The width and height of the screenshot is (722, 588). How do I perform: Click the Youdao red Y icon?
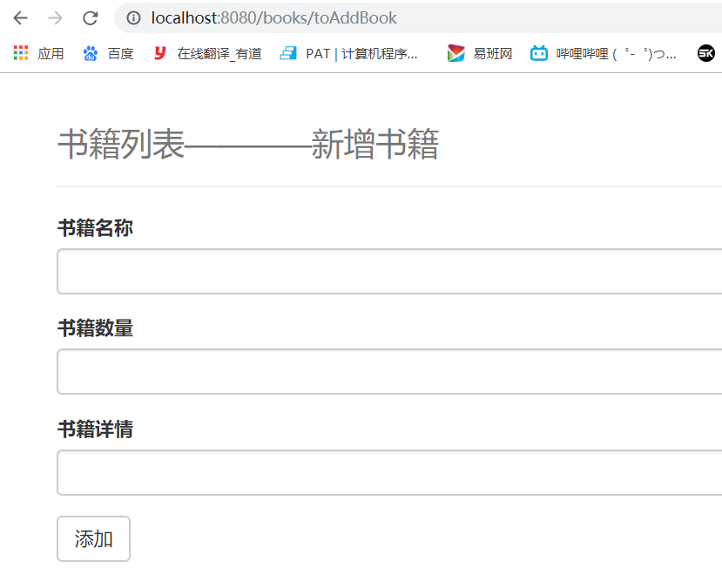pos(159,53)
